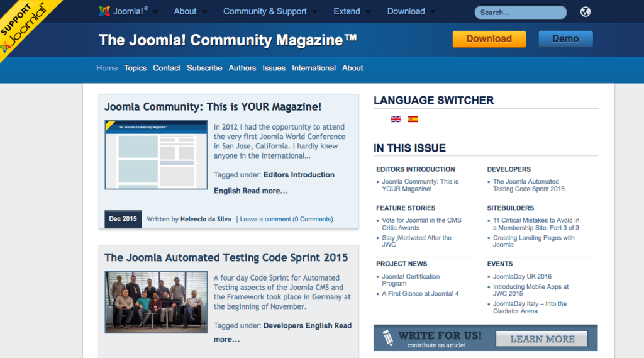Image resolution: width=644 pixels, height=358 pixels.
Task: Expand Community & Support dropdown arrow
Action: [314, 12]
